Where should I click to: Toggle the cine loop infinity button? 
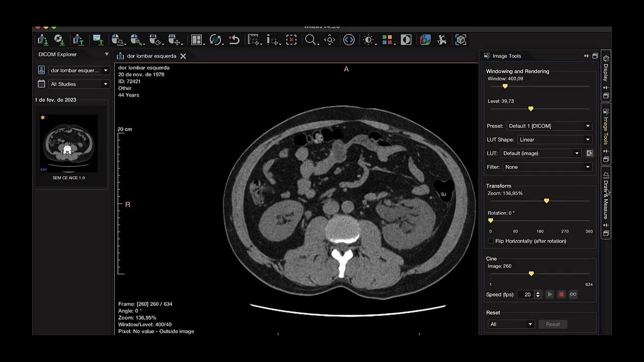(573, 295)
